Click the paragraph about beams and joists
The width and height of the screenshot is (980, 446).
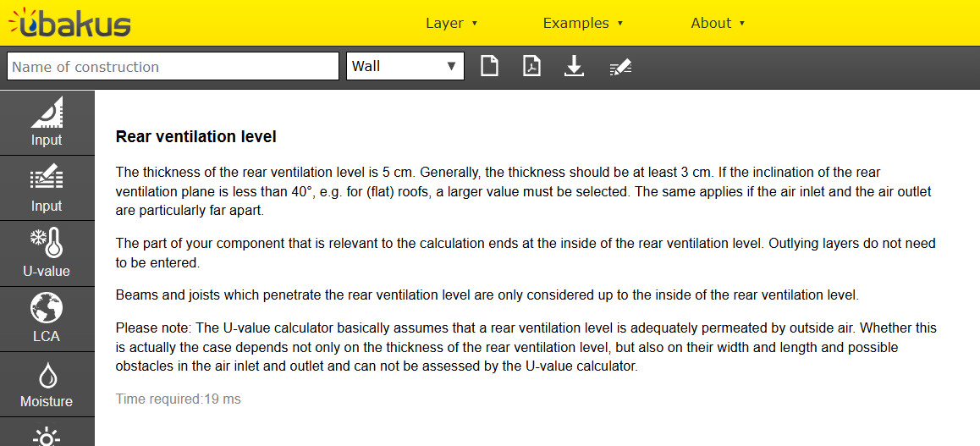487,295
